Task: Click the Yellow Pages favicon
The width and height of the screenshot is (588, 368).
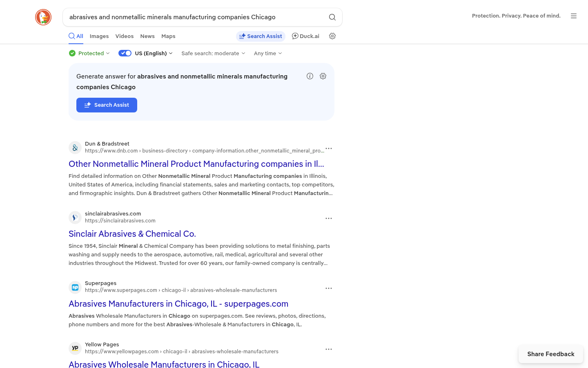Action: 75,348
